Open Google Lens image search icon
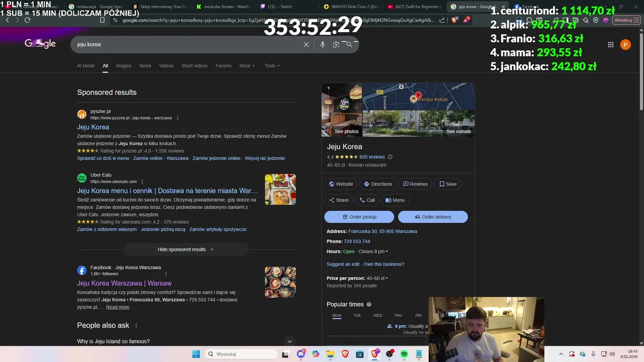Viewport: 644px width, 362px height. coord(336,45)
